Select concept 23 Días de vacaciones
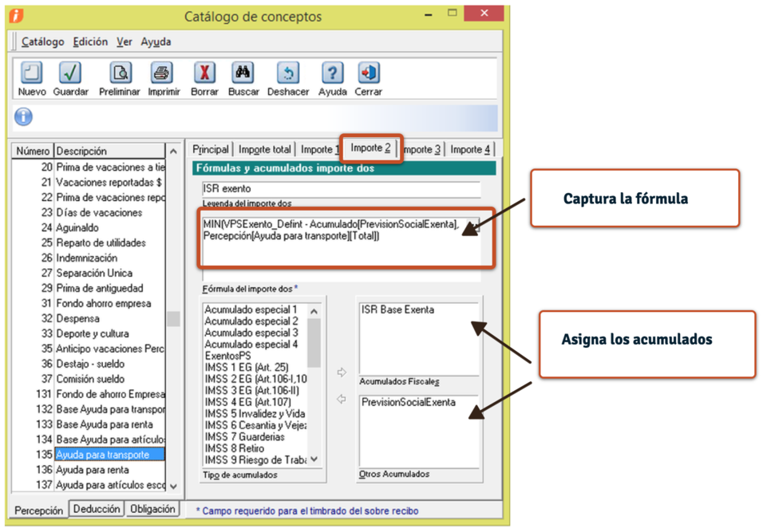The image size is (763, 532). point(89,212)
